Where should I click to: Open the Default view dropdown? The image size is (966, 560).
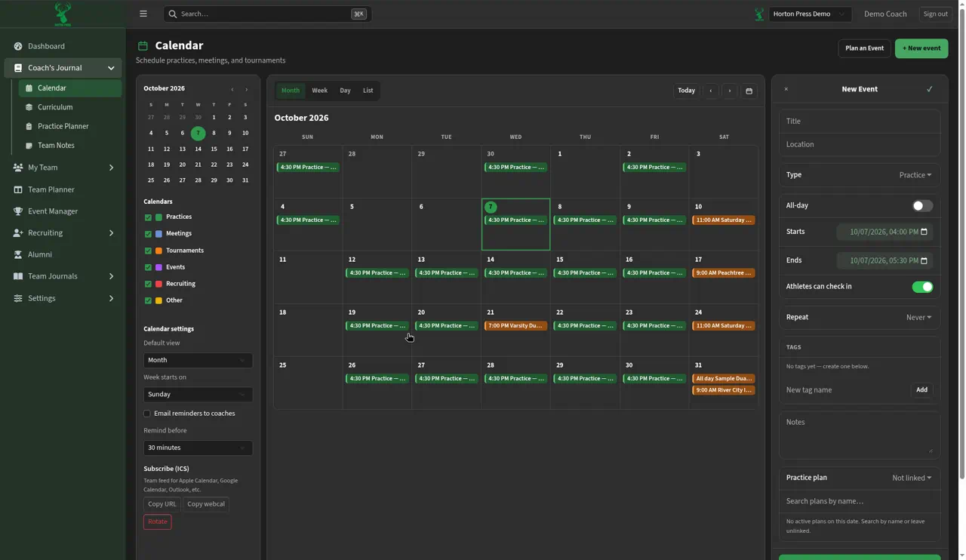pos(198,360)
